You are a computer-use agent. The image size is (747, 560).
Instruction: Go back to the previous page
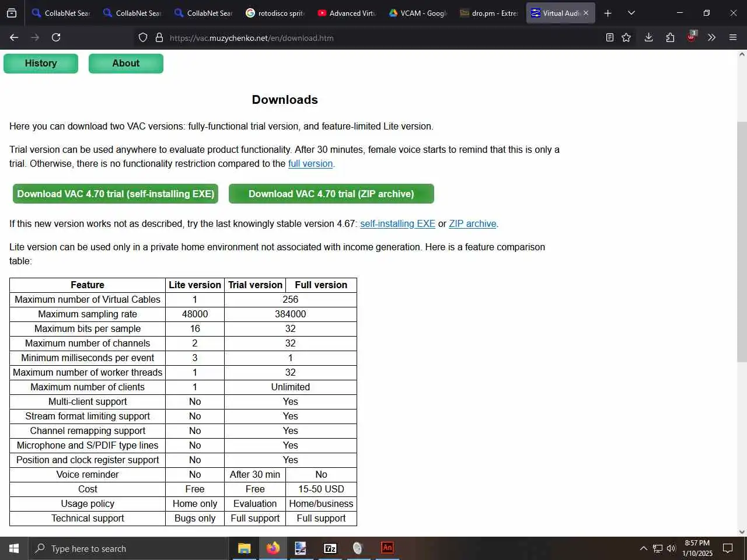[x=14, y=37]
